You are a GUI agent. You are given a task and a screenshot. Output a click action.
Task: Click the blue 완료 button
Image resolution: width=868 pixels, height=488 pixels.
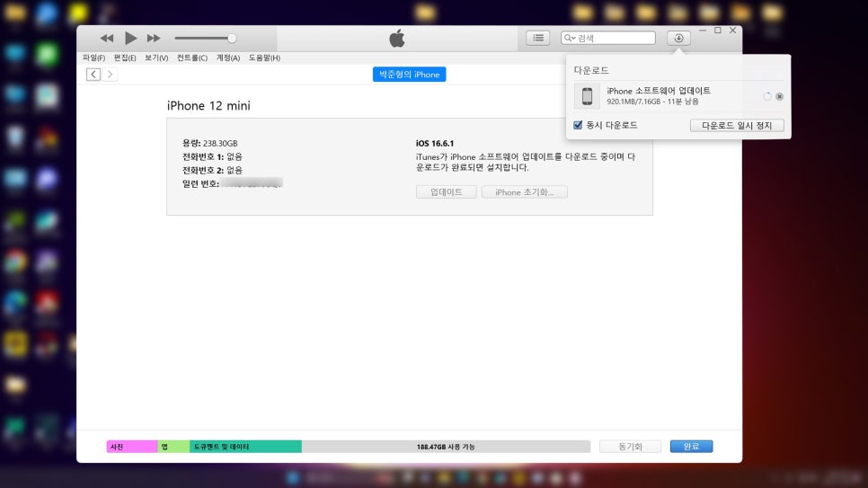pyautogui.click(x=691, y=447)
